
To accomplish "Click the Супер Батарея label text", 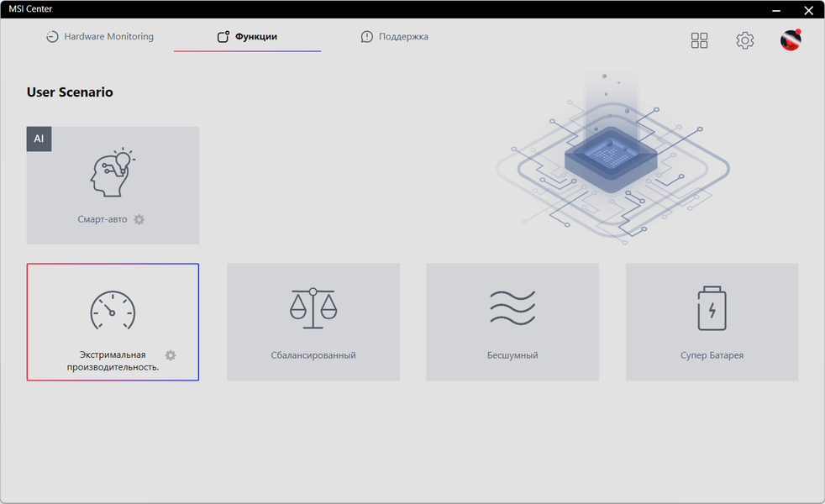I will (712, 355).
